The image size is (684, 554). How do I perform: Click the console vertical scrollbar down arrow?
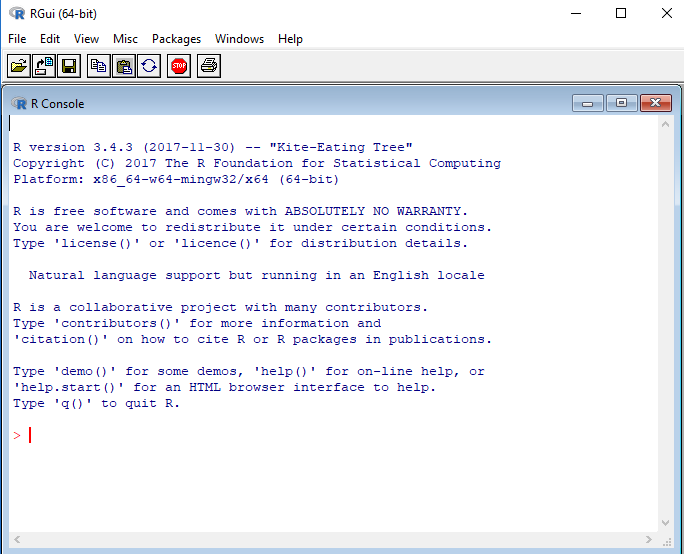(x=665, y=523)
